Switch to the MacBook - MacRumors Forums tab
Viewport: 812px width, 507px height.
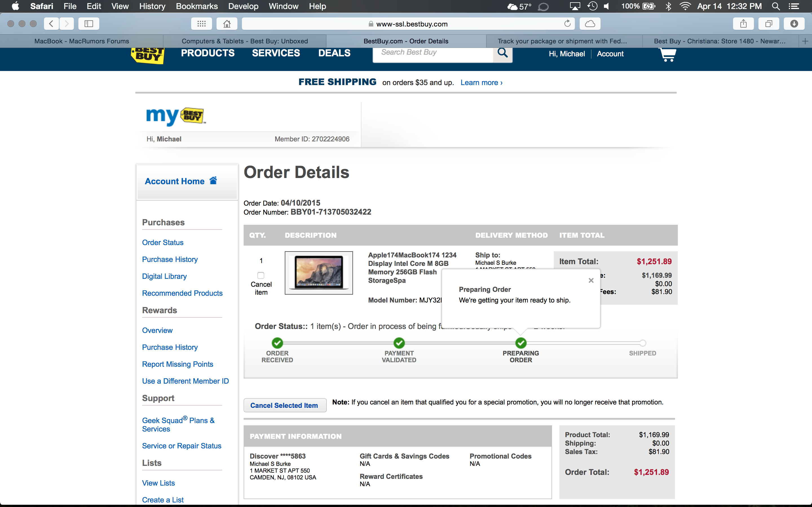pyautogui.click(x=81, y=41)
